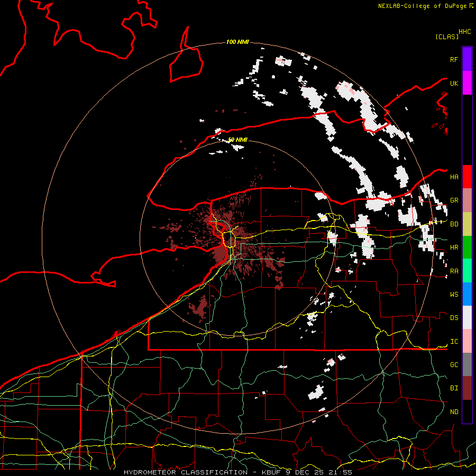Click the RF purple color swatch
The width and height of the screenshot is (476, 476).
[467, 59]
